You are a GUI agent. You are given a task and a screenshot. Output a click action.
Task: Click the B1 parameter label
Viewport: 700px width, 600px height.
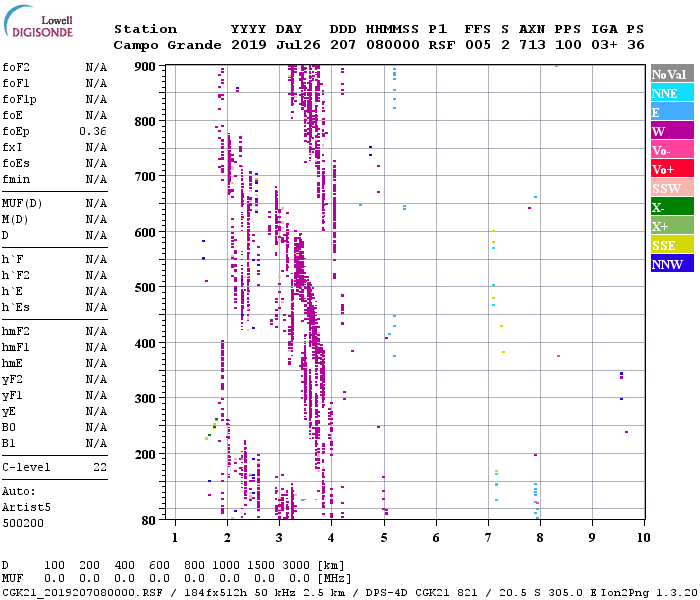8,444
